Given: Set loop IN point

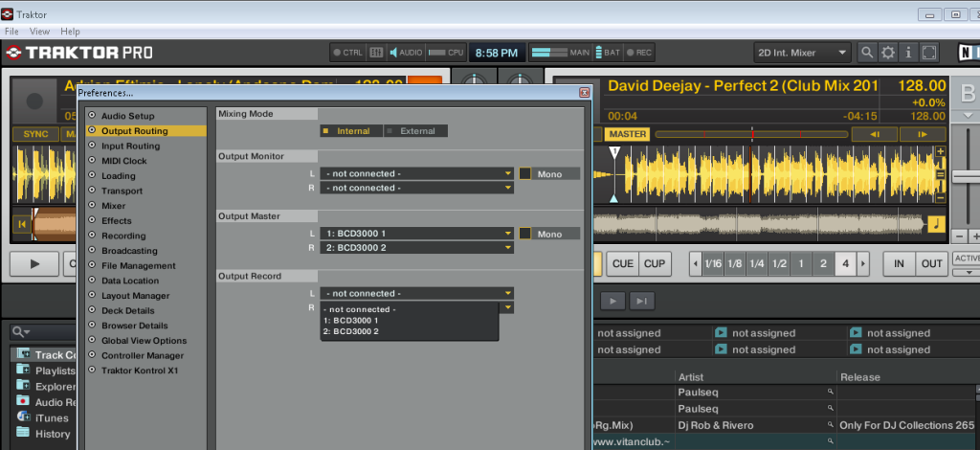Looking at the screenshot, I should point(899,263).
